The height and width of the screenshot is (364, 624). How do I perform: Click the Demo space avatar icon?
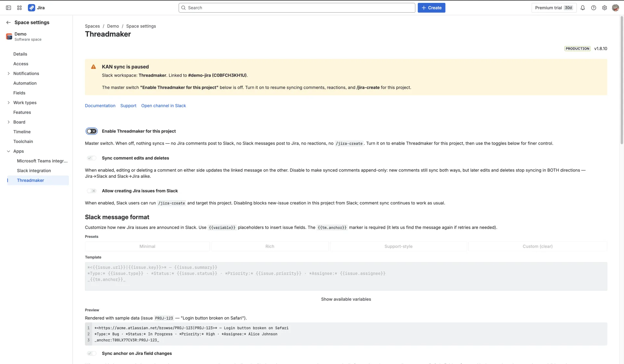point(9,36)
